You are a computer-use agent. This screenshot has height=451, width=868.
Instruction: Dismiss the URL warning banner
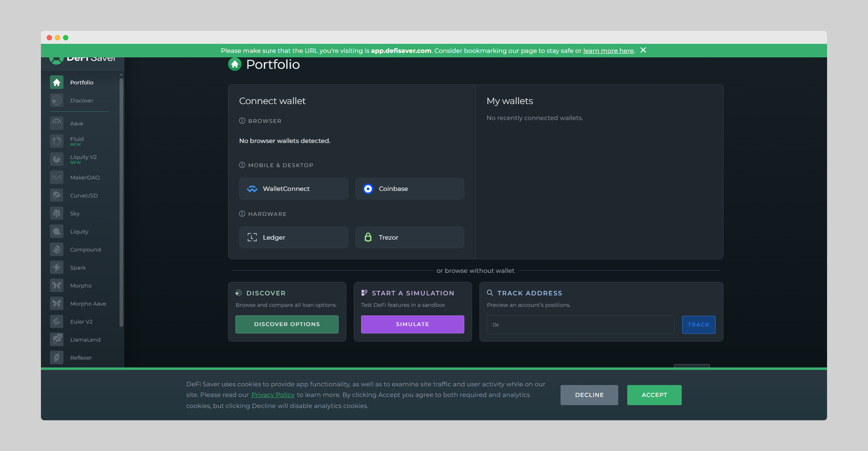pos(643,50)
